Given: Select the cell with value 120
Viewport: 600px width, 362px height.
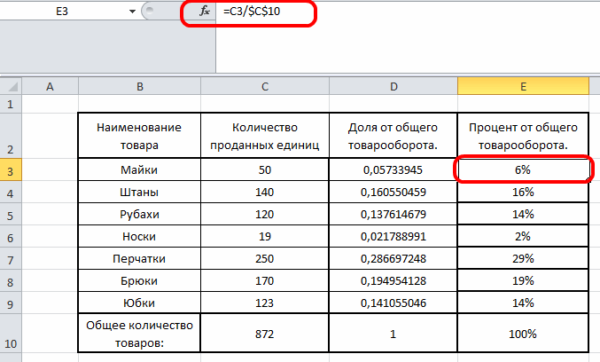Looking at the screenshot, I should [x=265, y=214].
